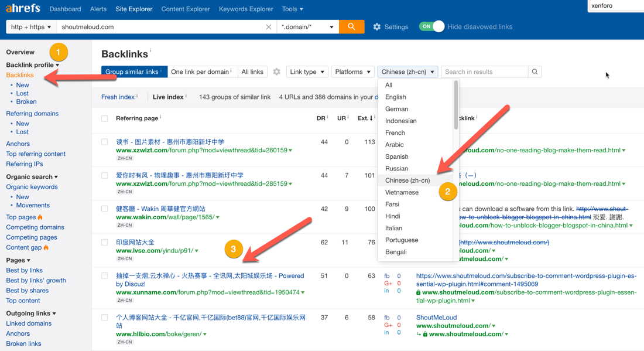Open the http + https protocol dropdown

tap(31, 27)
